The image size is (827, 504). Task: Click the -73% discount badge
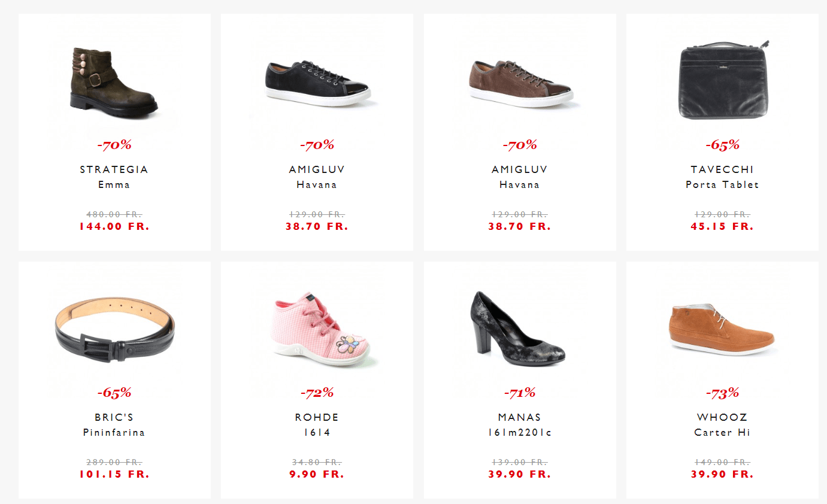(722, 393)
